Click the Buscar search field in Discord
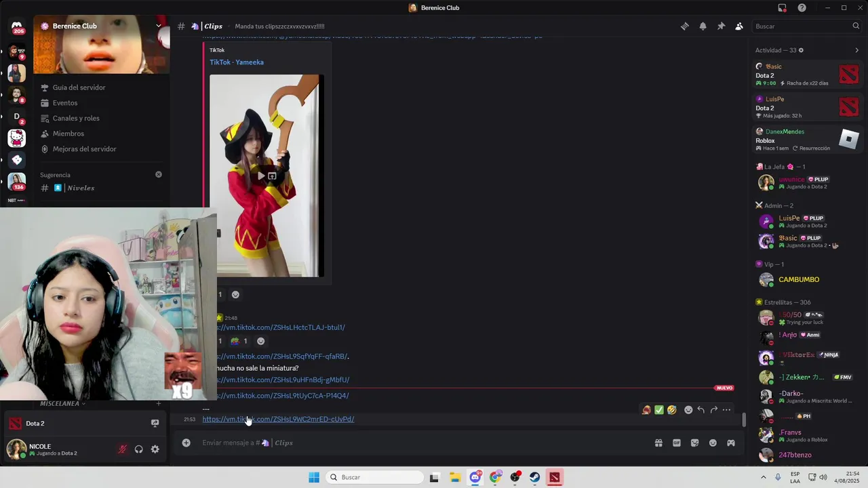 (x=806, y=26)
